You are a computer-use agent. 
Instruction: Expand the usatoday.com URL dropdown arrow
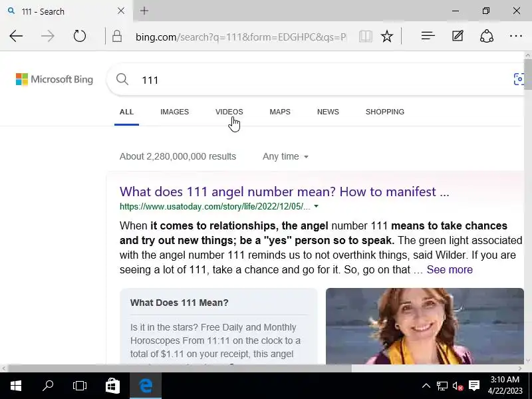[317, 206]
